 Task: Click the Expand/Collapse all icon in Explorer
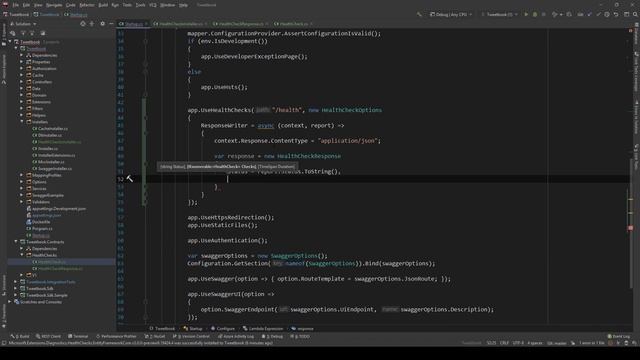tap(91, 24)
